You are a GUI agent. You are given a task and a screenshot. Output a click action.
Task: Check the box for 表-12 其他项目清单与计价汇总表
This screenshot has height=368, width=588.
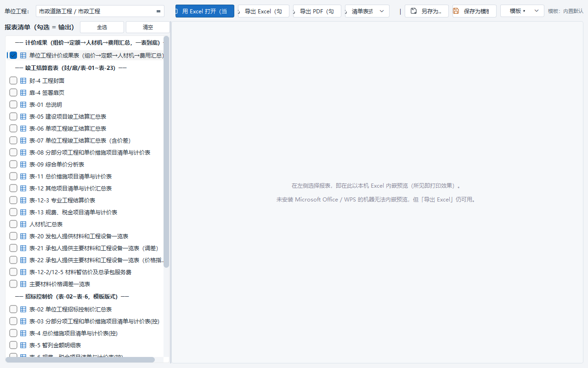[13, 188]
